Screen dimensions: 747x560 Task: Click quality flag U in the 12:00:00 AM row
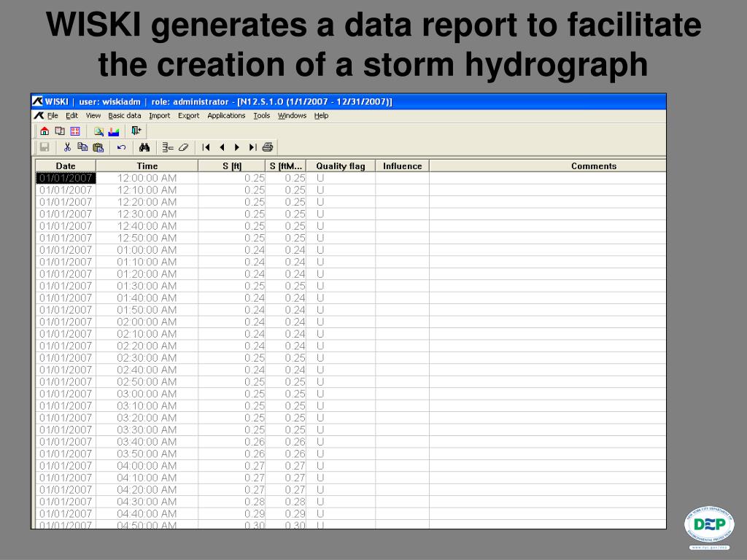point(341,178)
